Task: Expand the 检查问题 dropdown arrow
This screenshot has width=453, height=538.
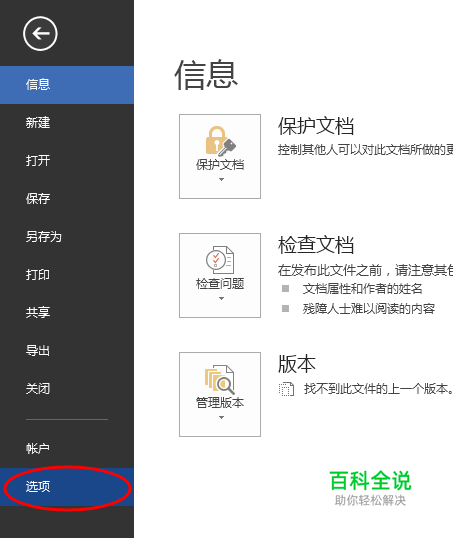Action: tap(221, 299)
